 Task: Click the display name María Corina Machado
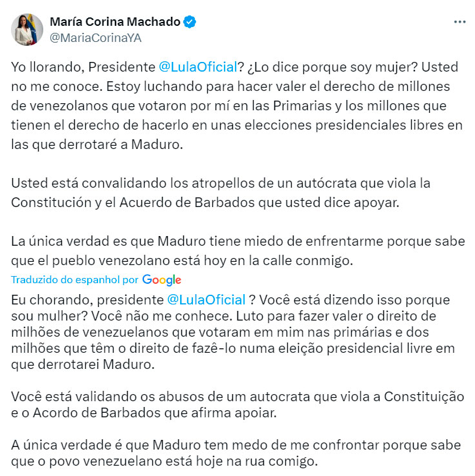point(115,22)
